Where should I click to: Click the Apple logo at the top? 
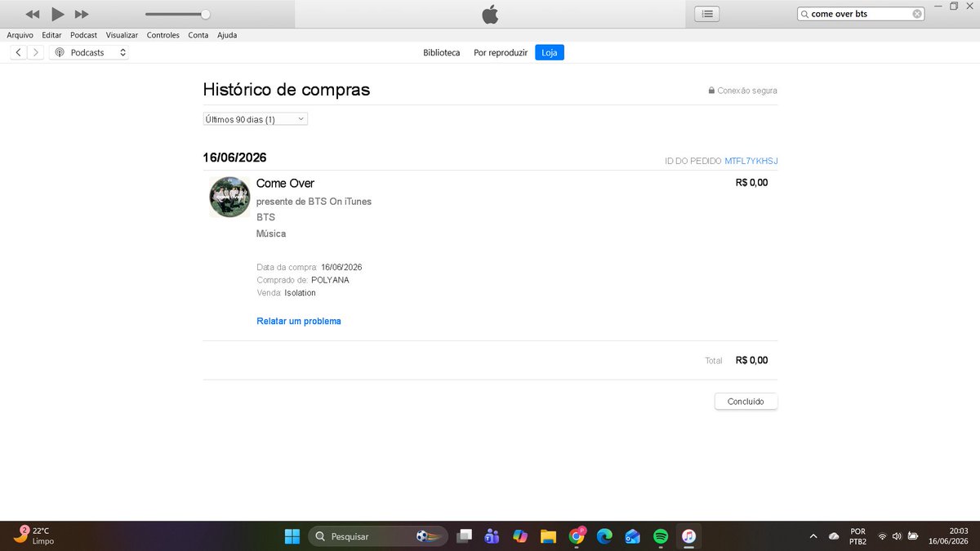point(490,14)
